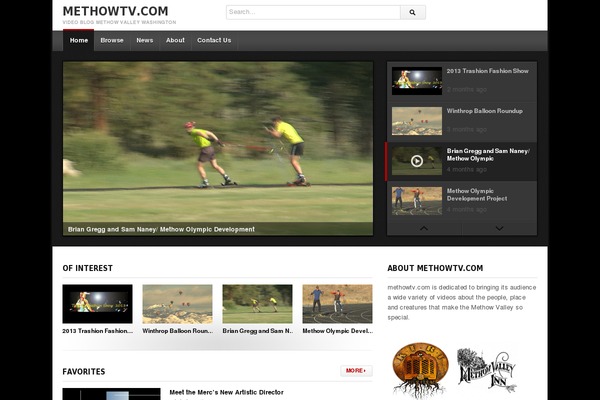Click '2013 Trashion Fashion...' title under Of Interest
Screen dimensions: 600x400
[x=98, y=331]
